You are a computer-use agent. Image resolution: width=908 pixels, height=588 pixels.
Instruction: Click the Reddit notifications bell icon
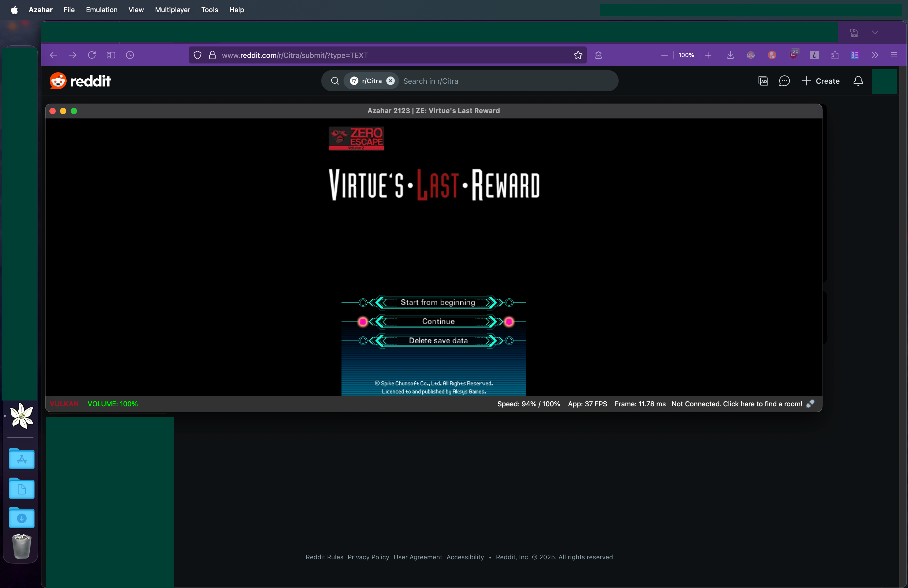858,81
